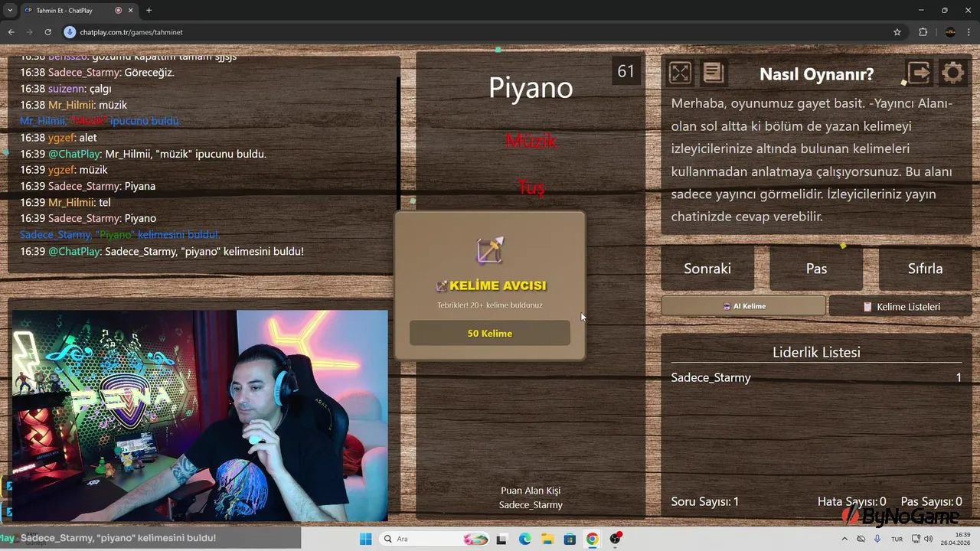
Task: Open the Windows Start menu
Action: coord(365,539)
